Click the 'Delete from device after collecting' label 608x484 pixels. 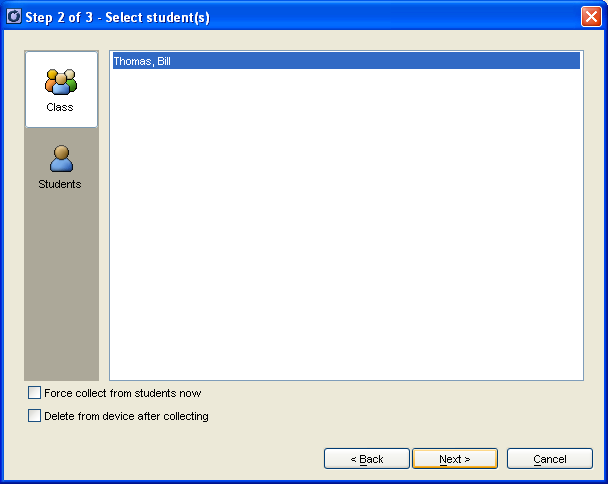(126, 416)
